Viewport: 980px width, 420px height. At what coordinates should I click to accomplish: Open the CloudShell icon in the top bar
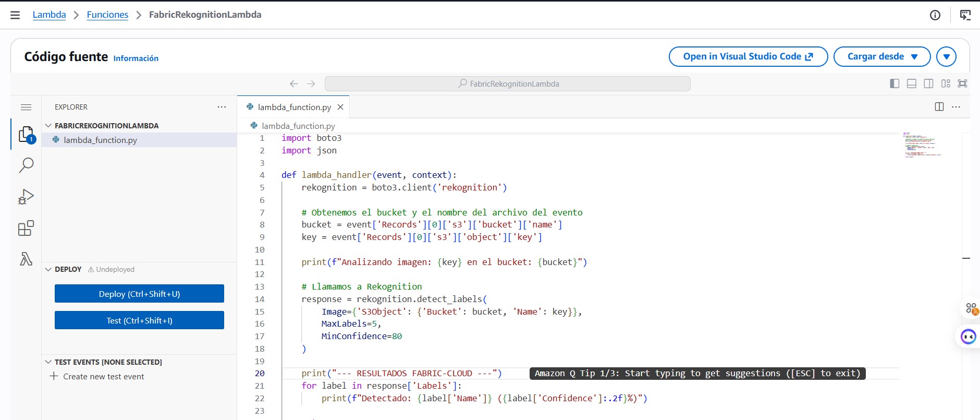tap(965, 15)
